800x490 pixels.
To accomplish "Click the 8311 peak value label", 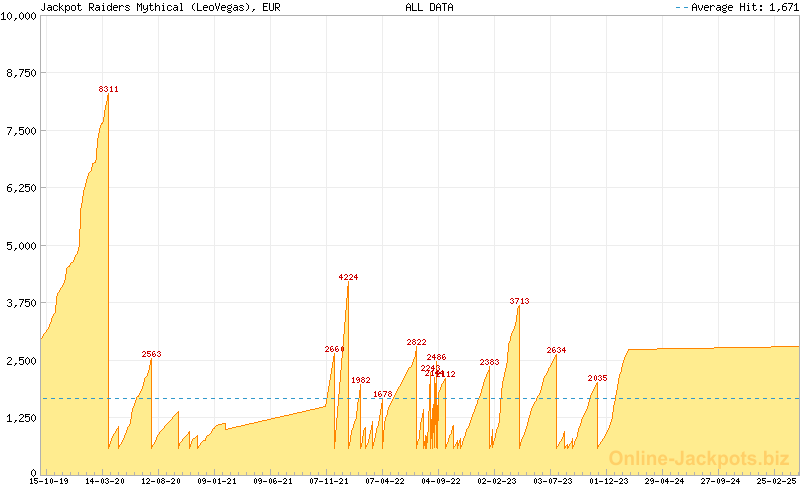I will [108, 90].
